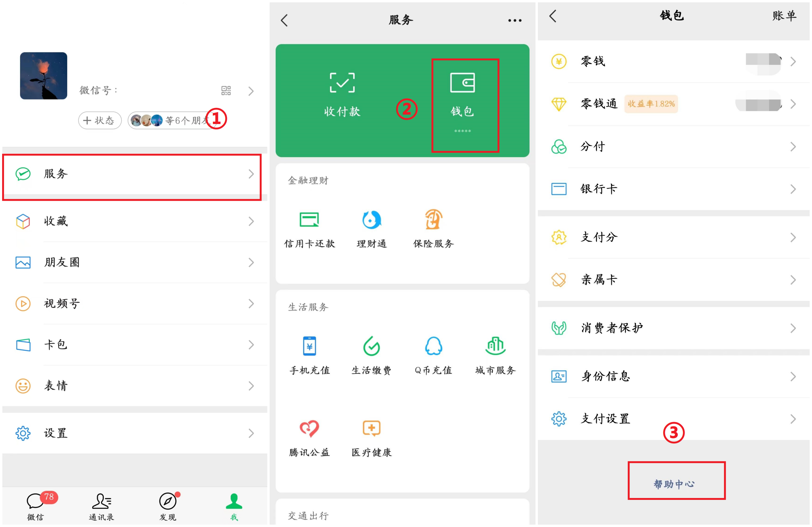The width and height of the screenshot is (812, 527).
Task: Open 理财通 icon
Action: 371,219
